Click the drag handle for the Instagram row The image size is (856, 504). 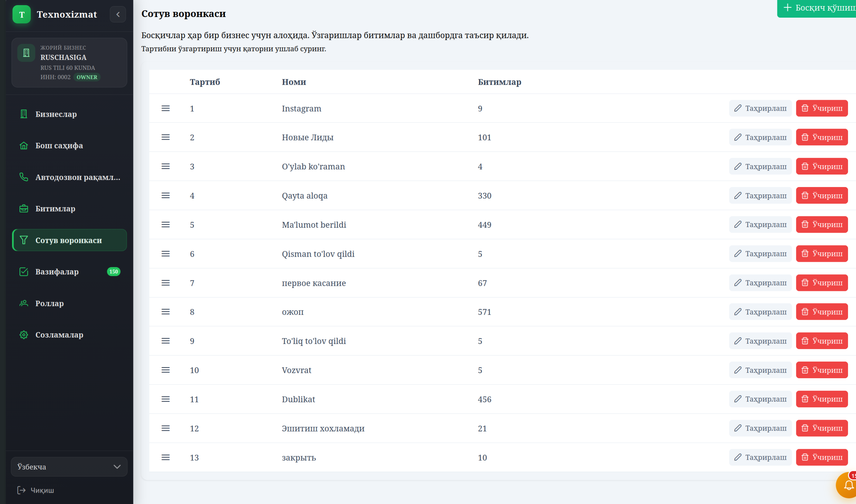166,108
